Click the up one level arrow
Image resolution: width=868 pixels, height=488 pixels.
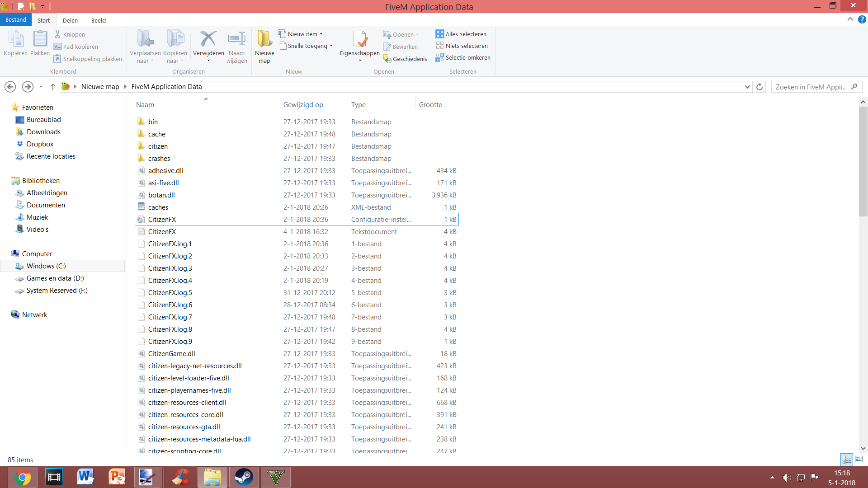(52, 87)
